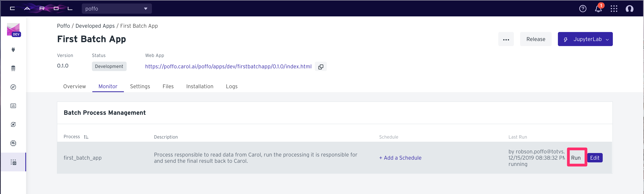Click the Description column header
Viewport: 644px width, 194px height.
pos(166,137)
